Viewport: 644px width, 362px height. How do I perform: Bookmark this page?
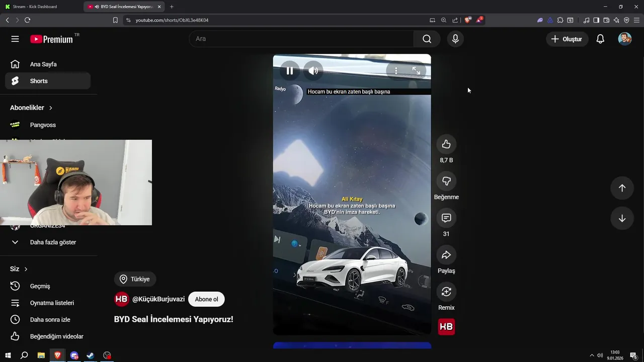pyautogui.click(x=115, y=20)
